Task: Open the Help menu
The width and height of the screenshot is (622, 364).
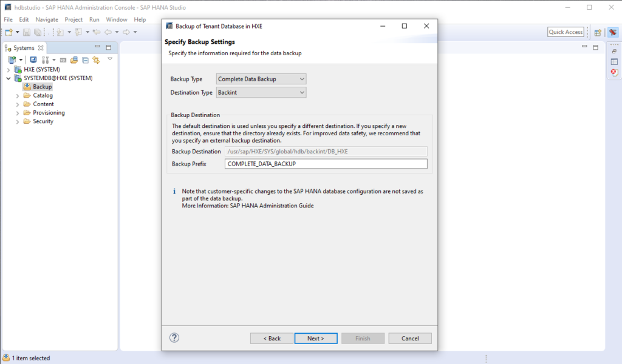Action: point(140,19)
